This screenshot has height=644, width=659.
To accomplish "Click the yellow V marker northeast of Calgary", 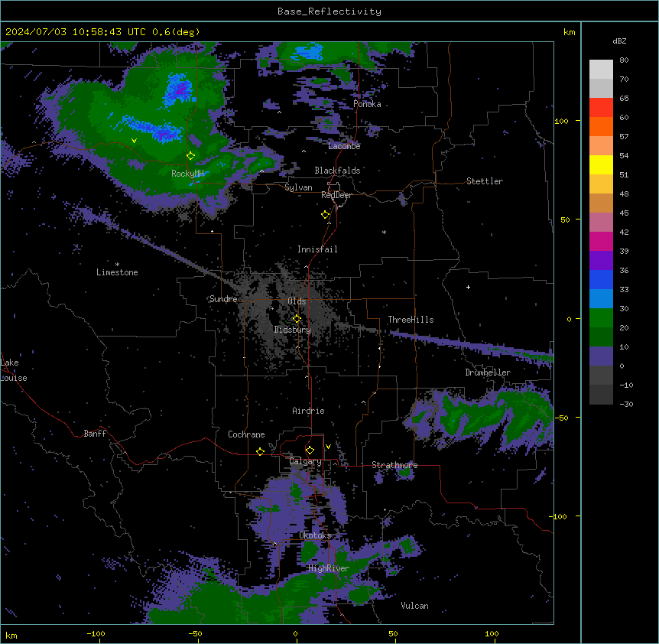I will [x=328, y=447].
